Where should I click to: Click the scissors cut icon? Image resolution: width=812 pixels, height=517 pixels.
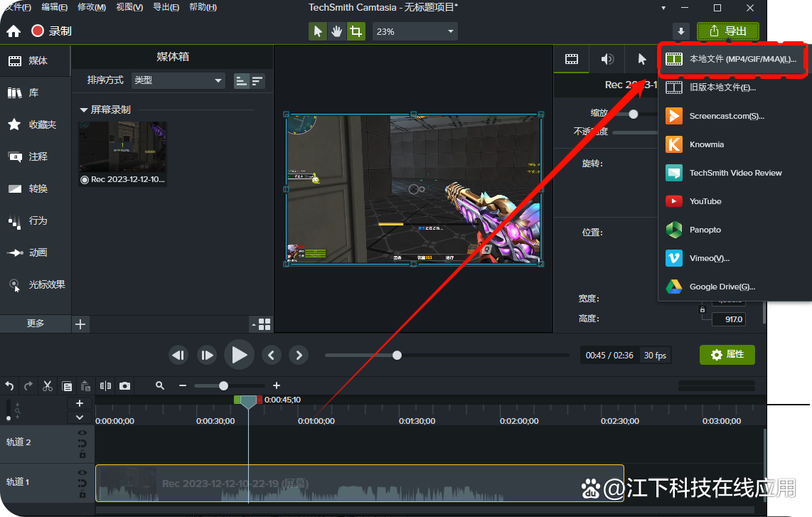[48, 386]
